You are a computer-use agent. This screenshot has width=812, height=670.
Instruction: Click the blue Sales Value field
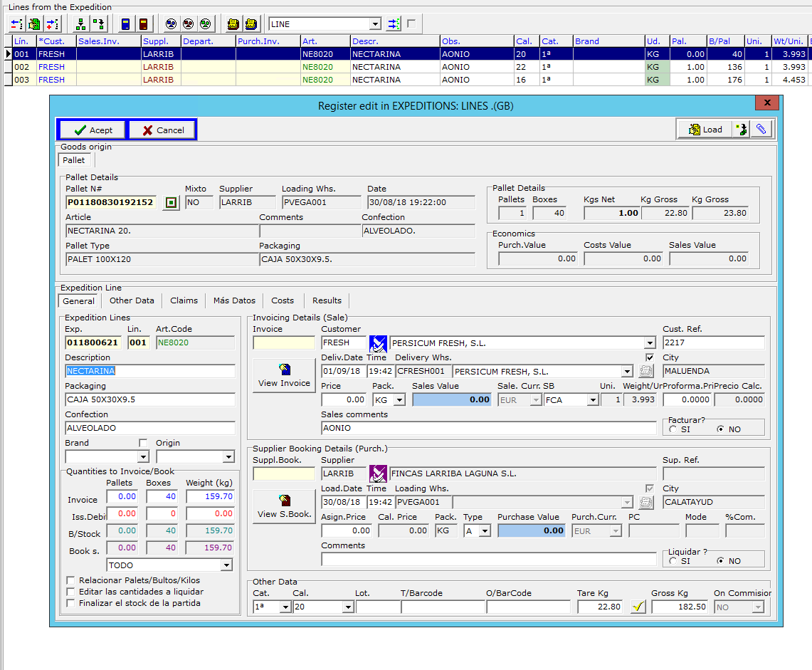tap(452, 399)
